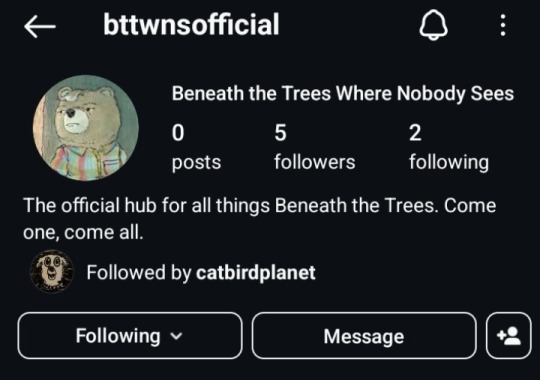Tap the "posts" label text
The image size is (540, 380).
[196, 163]
